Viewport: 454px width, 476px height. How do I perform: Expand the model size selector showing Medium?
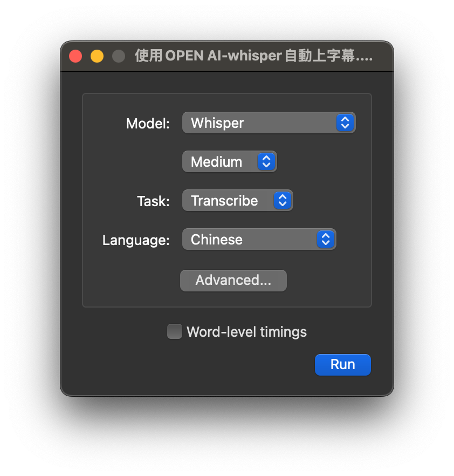click(229, 161)
